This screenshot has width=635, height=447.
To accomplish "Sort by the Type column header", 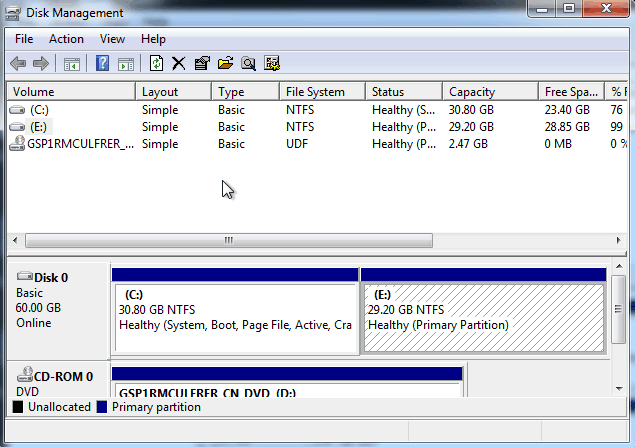I will (x=245, y=92).
